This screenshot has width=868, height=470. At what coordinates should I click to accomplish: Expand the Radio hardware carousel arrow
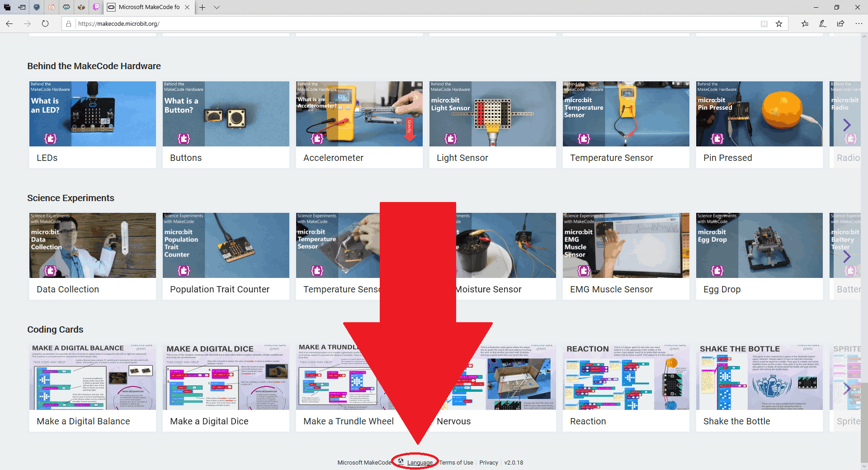[x=846, y=125]
